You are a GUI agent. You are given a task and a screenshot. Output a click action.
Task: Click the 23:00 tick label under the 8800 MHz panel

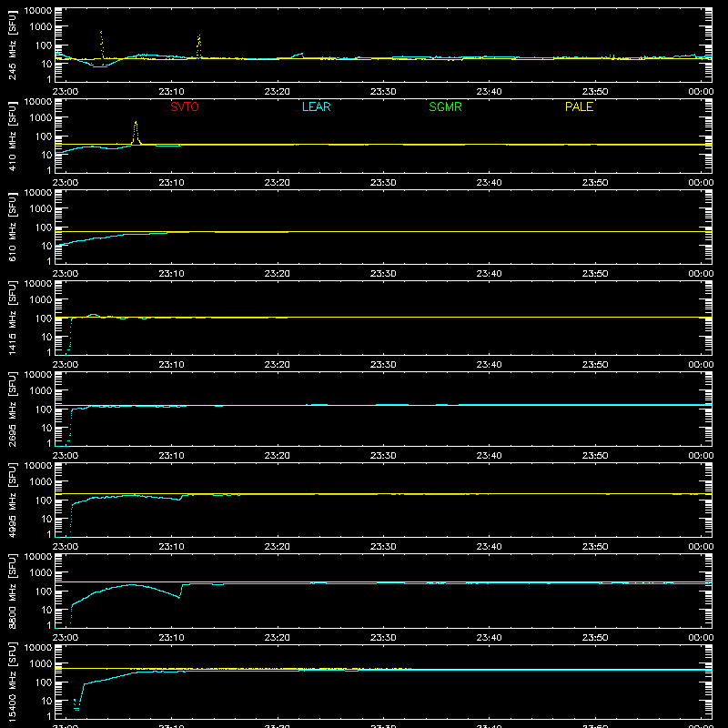(65, 638)
